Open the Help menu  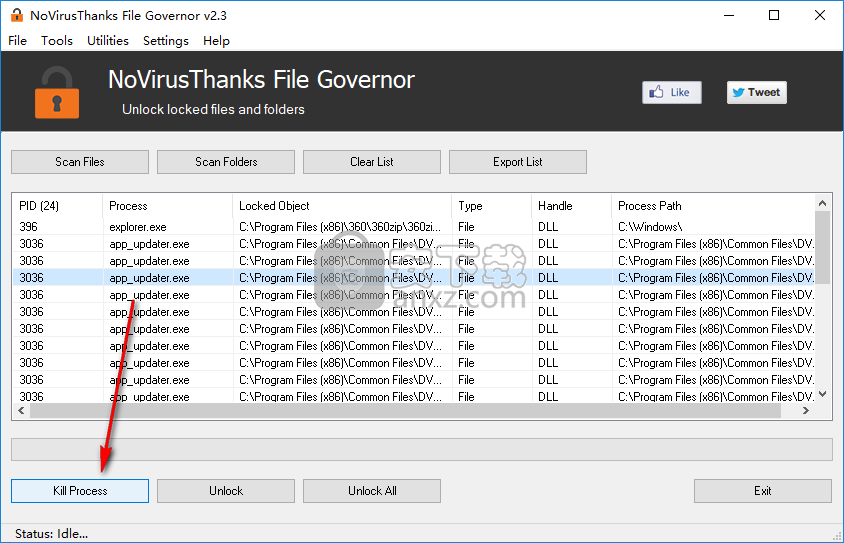216,41
